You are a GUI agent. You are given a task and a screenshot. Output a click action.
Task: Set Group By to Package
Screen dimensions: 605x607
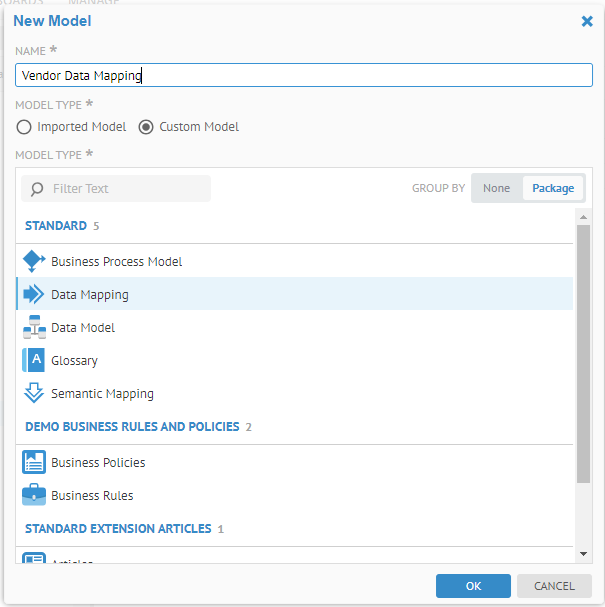click(552, 188)
